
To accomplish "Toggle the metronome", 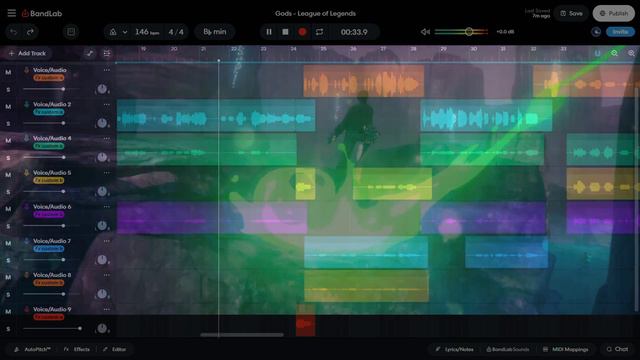I will 113,32.
